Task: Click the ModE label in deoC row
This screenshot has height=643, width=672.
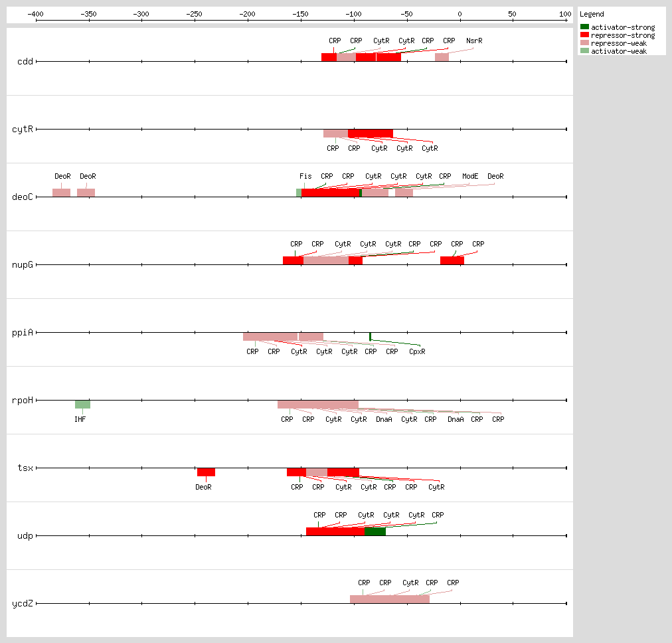Action: [470, 176]
